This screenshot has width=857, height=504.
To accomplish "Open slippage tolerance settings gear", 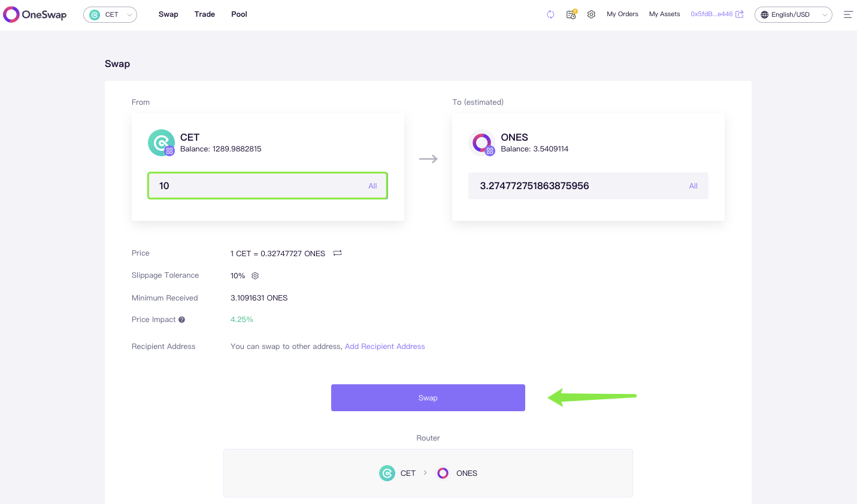I will (255, 276).
